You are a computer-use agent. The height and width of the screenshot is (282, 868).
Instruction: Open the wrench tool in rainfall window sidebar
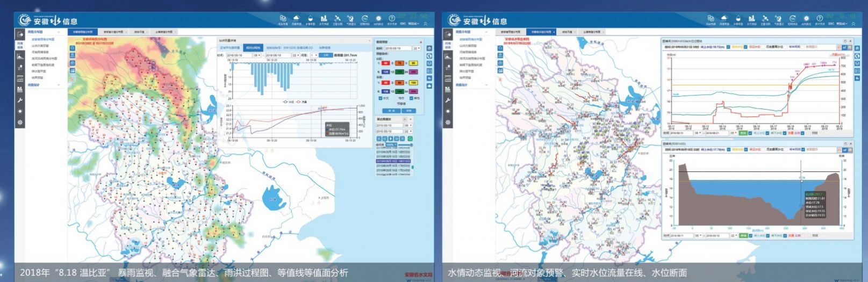20,100
